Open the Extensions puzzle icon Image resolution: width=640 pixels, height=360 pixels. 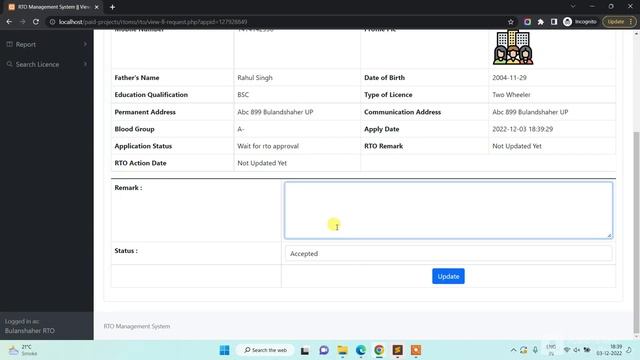coord(541,22)
